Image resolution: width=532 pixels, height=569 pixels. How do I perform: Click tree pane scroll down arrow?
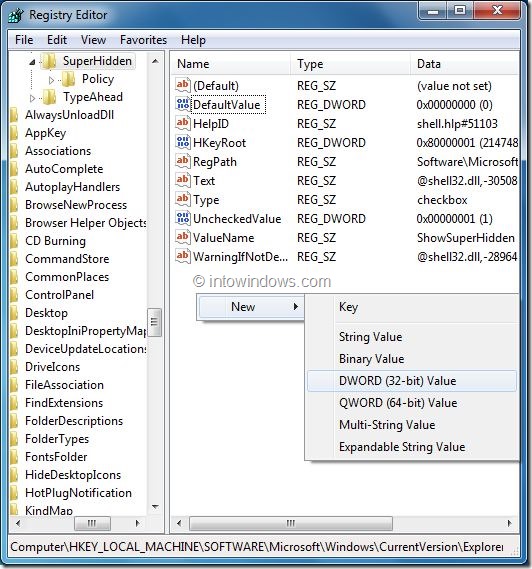click(x=155, y=507)
